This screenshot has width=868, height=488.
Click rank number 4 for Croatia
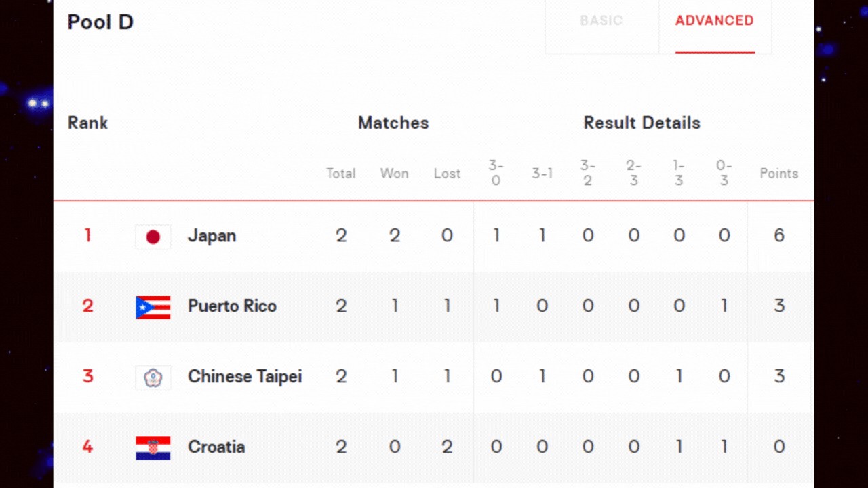87,447
